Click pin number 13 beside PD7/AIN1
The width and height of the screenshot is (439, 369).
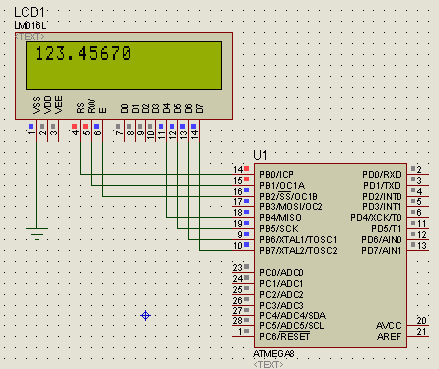click(421, 246)
